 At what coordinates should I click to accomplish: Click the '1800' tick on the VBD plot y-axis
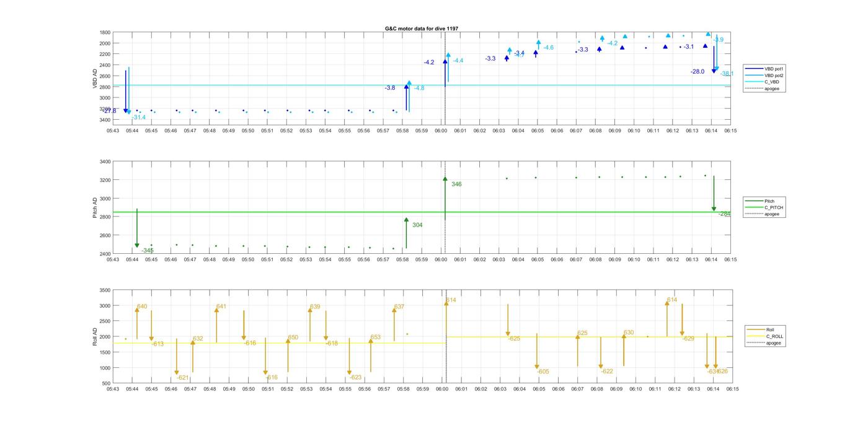click(105, 32)
